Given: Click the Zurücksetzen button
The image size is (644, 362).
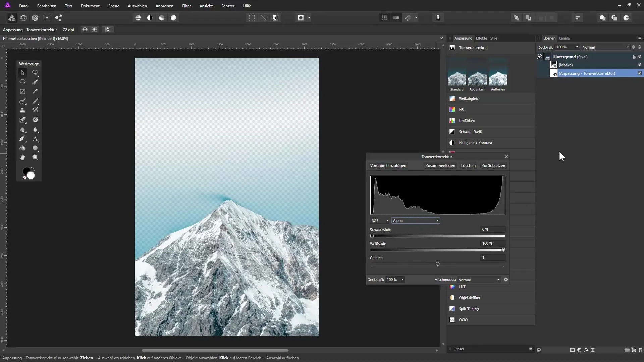Looking at the screenshot, I should [493, 166].
